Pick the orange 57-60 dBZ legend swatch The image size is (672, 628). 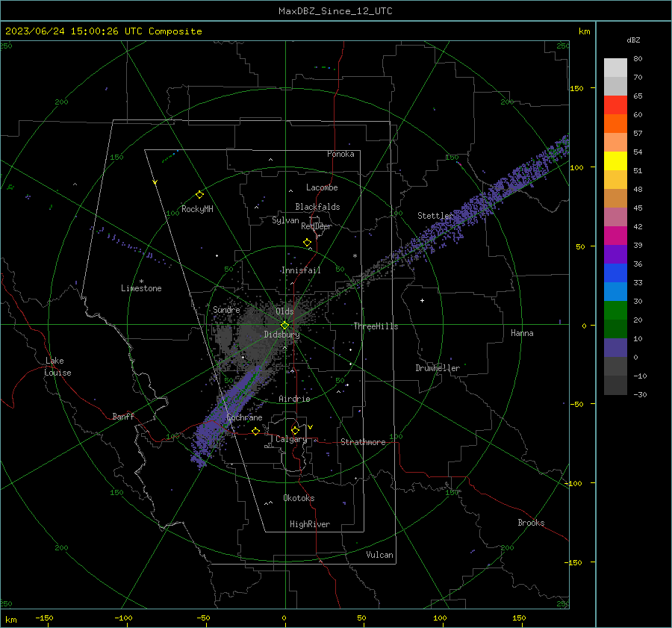(615, 124)
